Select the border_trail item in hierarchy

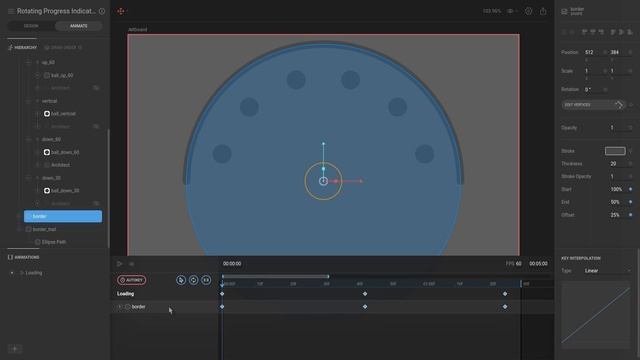44,229
